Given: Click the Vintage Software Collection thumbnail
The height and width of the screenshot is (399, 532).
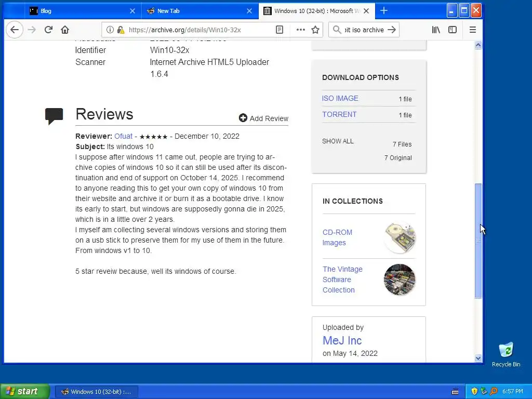Looking at the screenshot, I should tap(400, 280).
